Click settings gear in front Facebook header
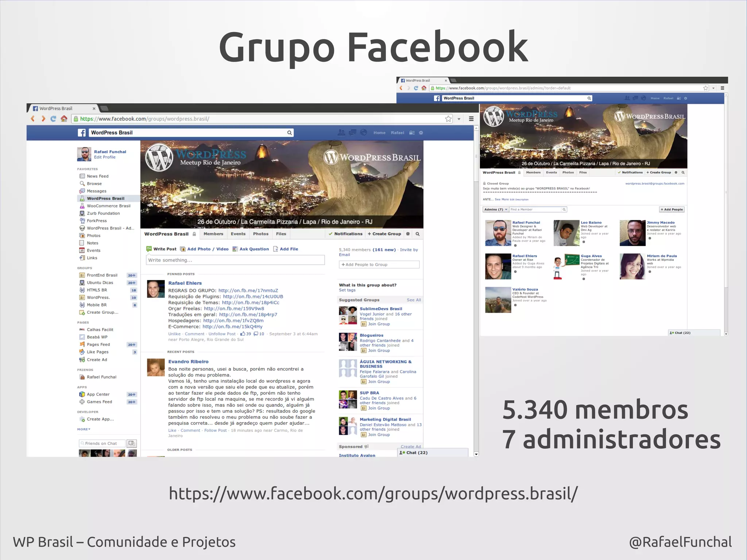 [421, 133]
